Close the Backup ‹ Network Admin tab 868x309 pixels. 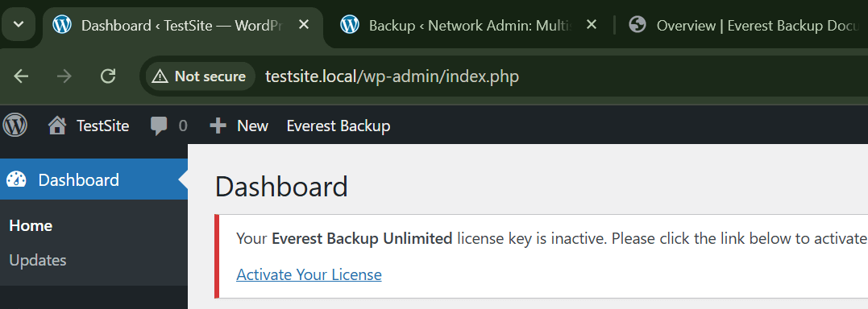(x=592, y=25)
